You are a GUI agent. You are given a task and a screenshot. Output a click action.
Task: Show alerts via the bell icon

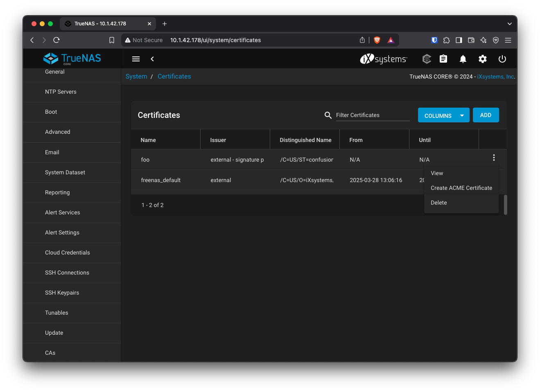click(x=463, y=59)
